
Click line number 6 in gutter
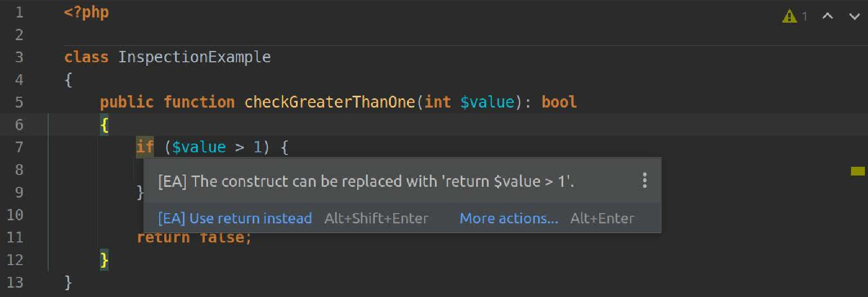pos(19,125)
